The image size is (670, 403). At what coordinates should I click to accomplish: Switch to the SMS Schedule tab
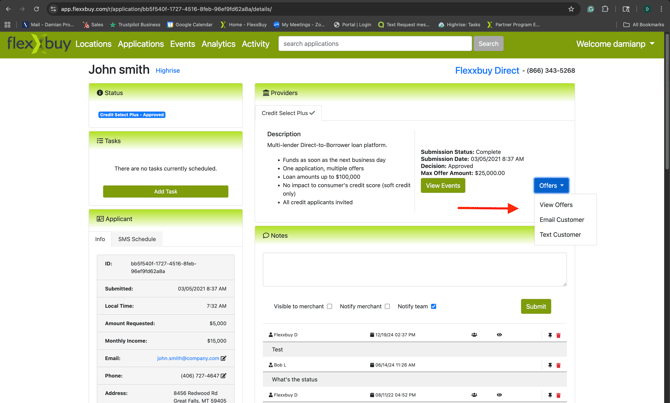tap(137, 239)
